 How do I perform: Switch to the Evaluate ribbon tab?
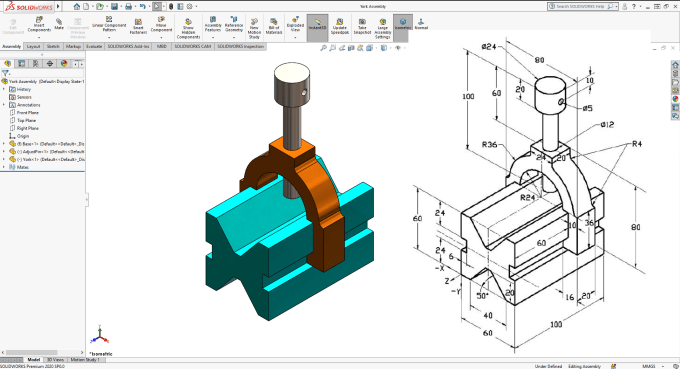(94, 46)
